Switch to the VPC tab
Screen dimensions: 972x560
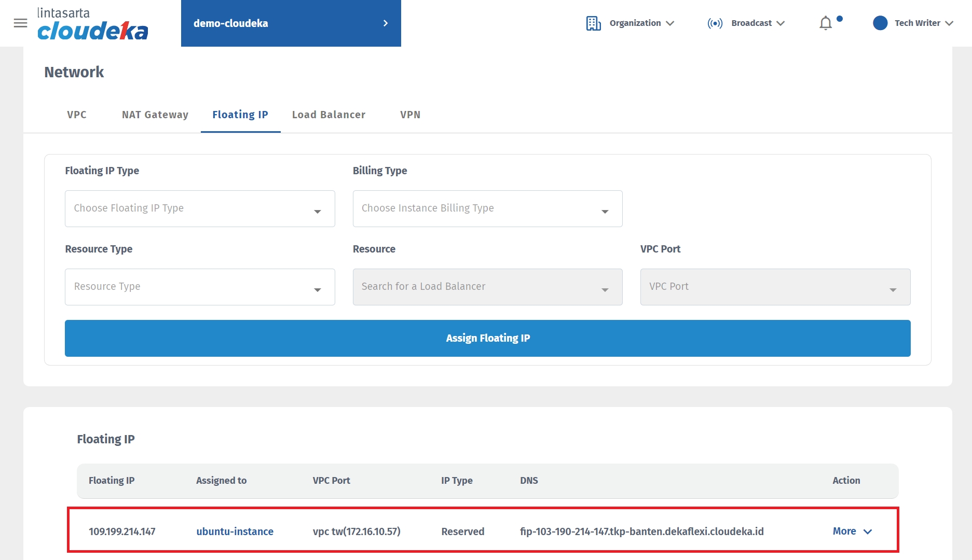pos(77,115)
